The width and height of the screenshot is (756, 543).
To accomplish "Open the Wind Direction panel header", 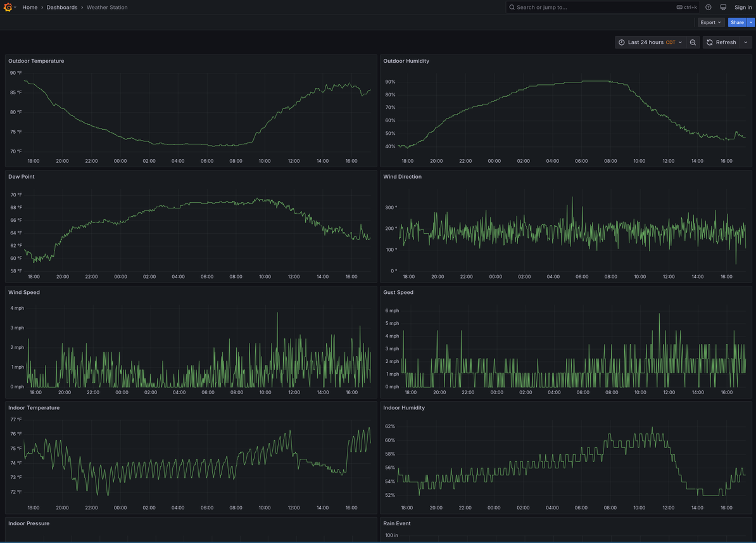I will pyautogui.click(x=402, y=177).
